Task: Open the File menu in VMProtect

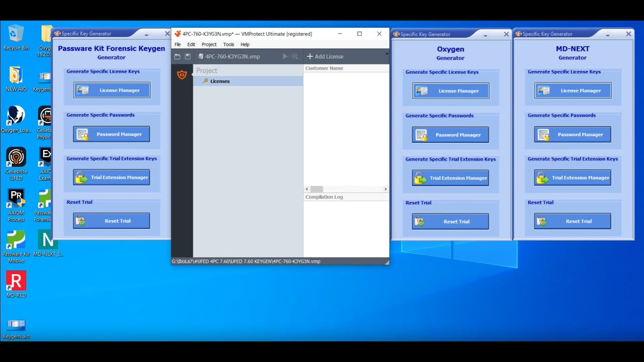Action: pyautogui.click(x=178, y=44)
